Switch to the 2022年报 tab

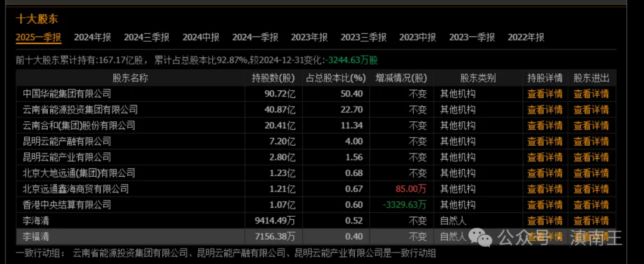click(526, 38)
